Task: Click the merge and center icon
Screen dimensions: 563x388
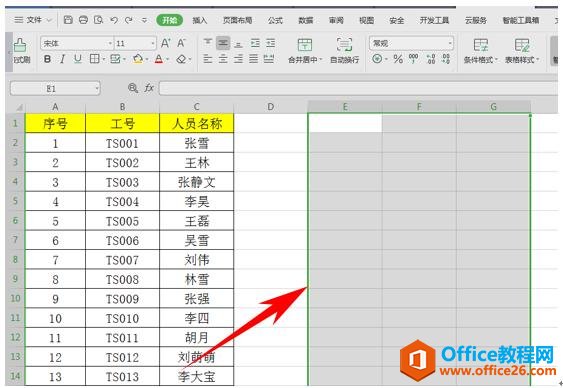Action: coord(305,51)
